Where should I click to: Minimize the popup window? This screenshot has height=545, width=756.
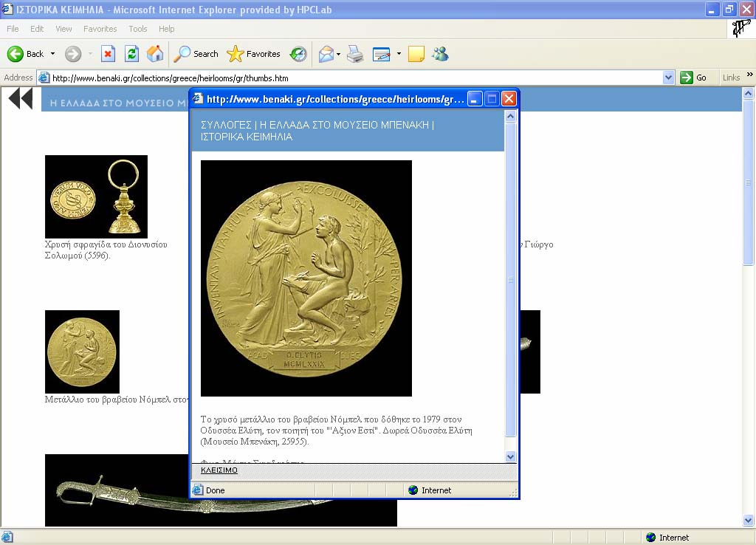pyautogui.click(x=475, y=99)
